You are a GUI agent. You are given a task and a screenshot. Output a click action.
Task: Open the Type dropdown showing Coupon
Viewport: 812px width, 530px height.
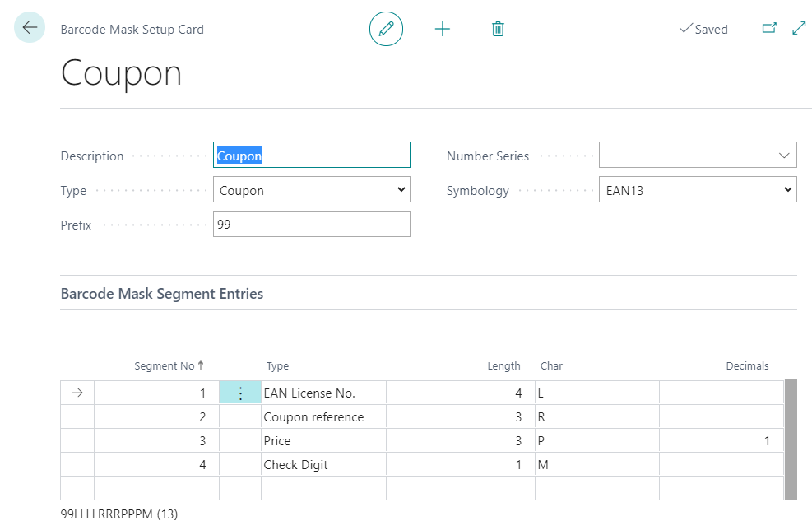[x=311, y=190]
